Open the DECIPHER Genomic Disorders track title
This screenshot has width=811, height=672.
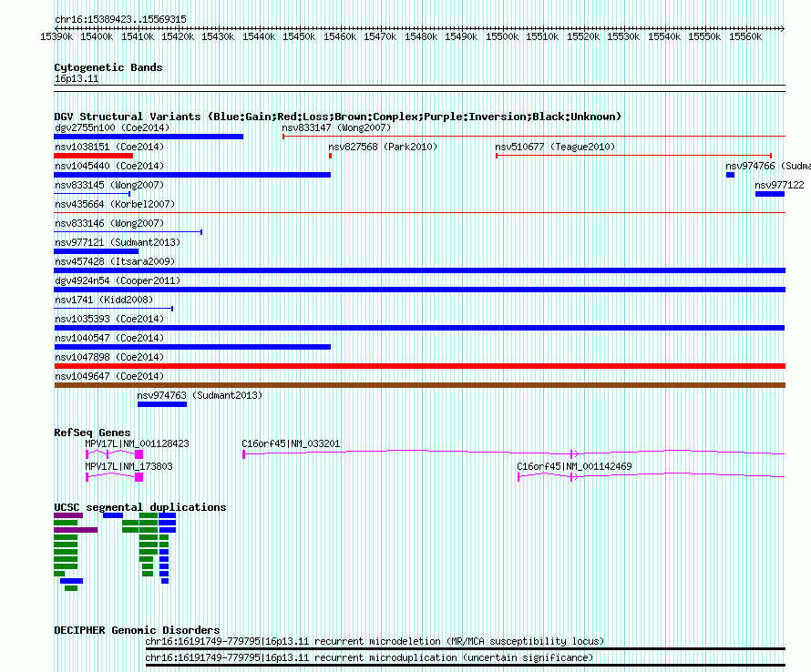click(137, 630)
